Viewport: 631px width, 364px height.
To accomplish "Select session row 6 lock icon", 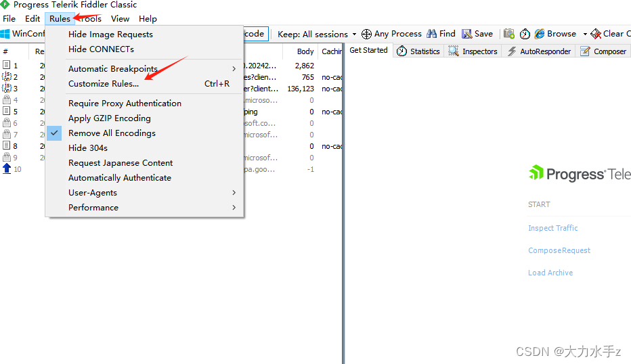I will (x=7, y=122).
